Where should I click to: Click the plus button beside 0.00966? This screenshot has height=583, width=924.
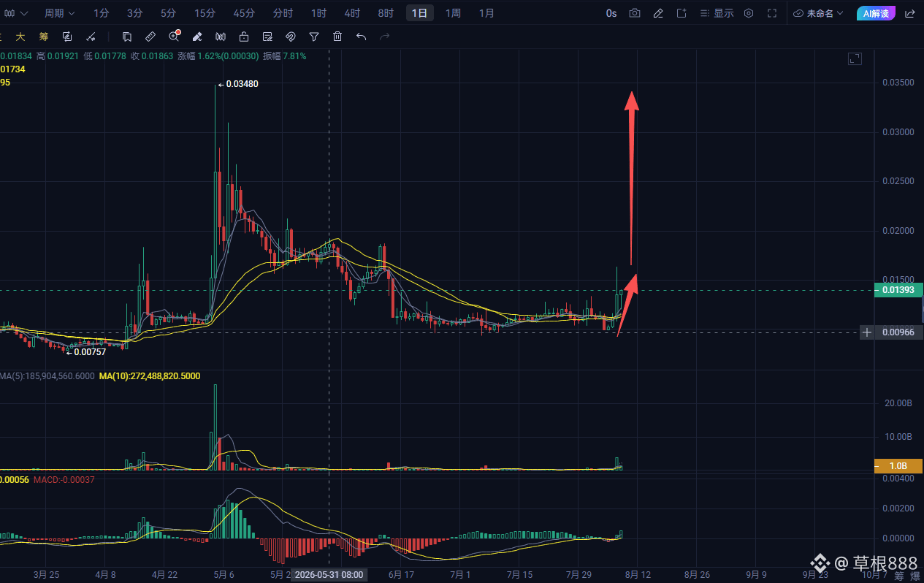[x=867, y=332]
